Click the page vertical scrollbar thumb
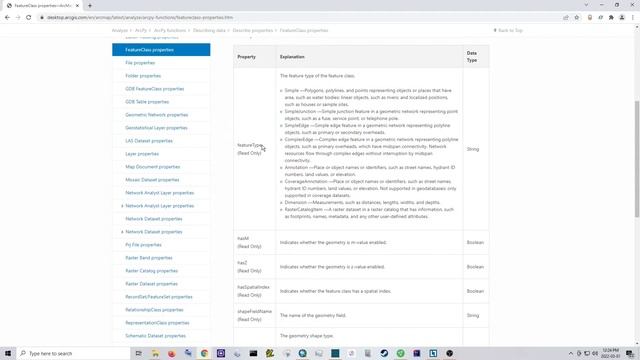This screenshot has height=360, width=640. (x=637, y=159)
